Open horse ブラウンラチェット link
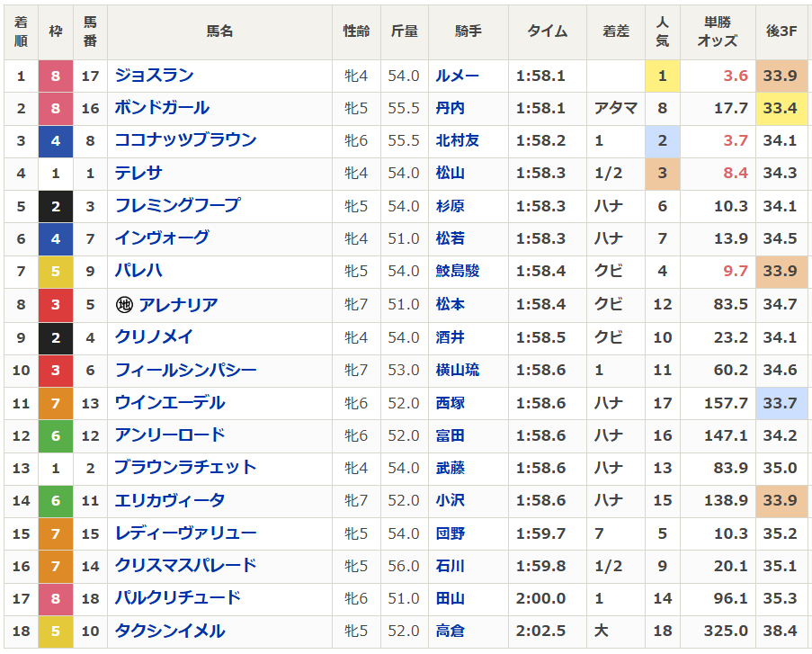 coord(185,468)
